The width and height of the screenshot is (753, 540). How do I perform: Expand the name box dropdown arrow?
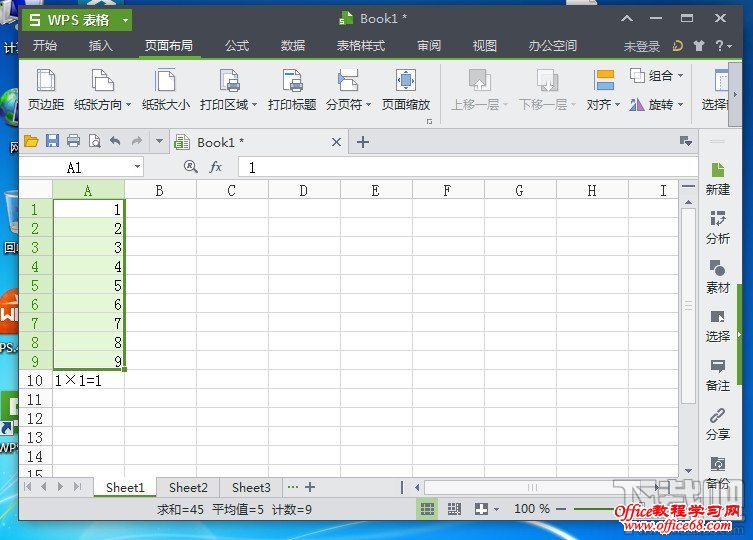pyautogui.click(x=137, y=167)
